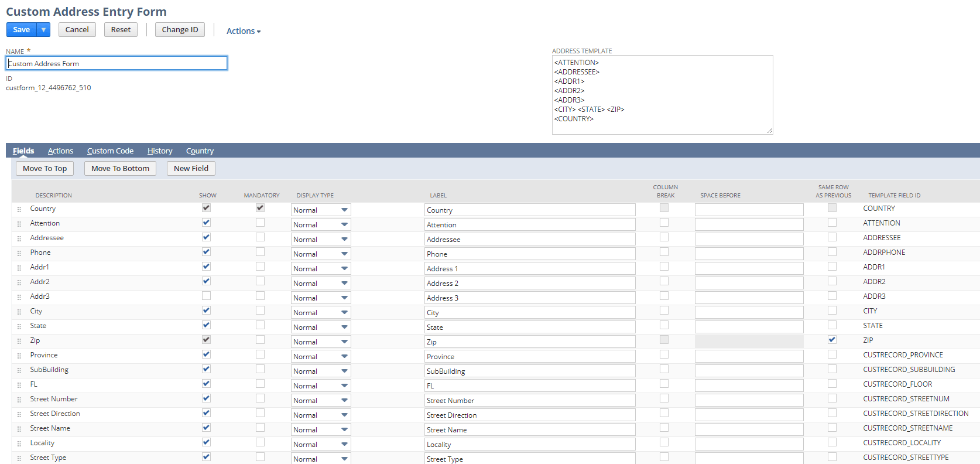Edit the label field containing Street Number

coord(530,400)
